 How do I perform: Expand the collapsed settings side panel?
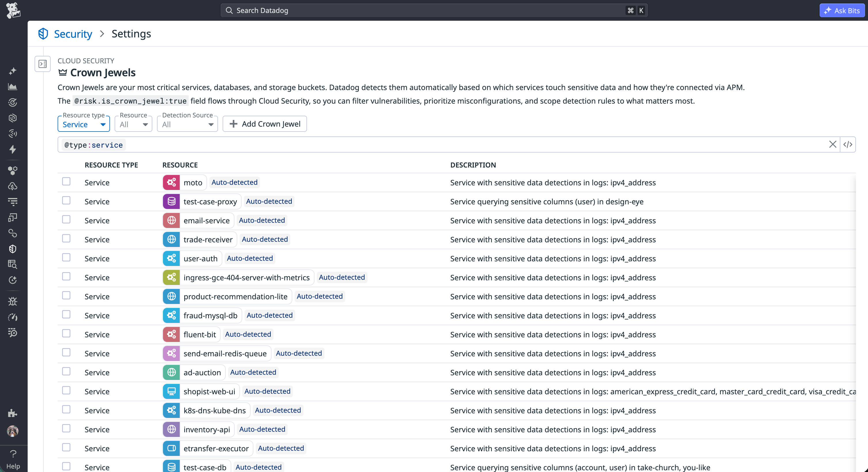pyautogui.click(x=43, y=64)
